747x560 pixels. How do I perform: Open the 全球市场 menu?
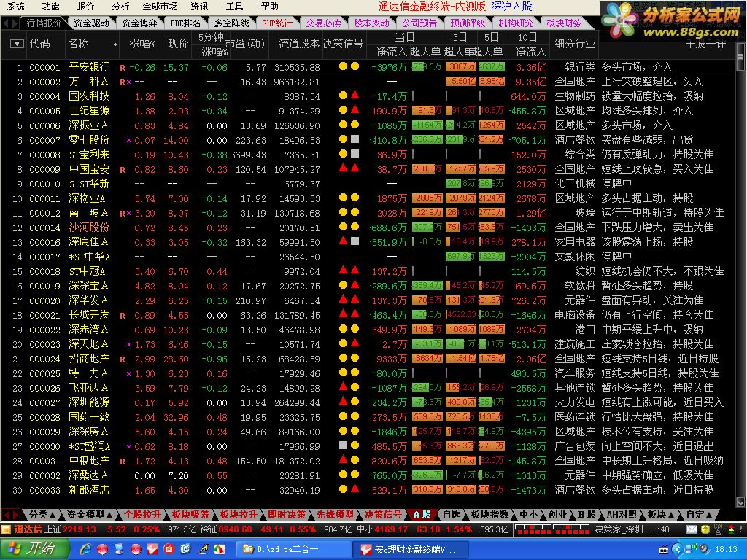point(160,7)
